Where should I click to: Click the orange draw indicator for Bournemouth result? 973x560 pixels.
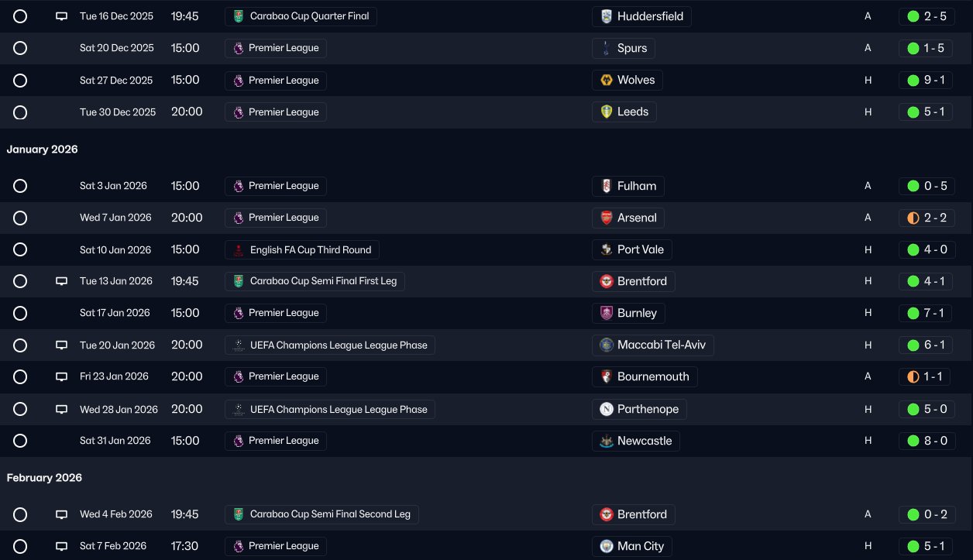913,376
